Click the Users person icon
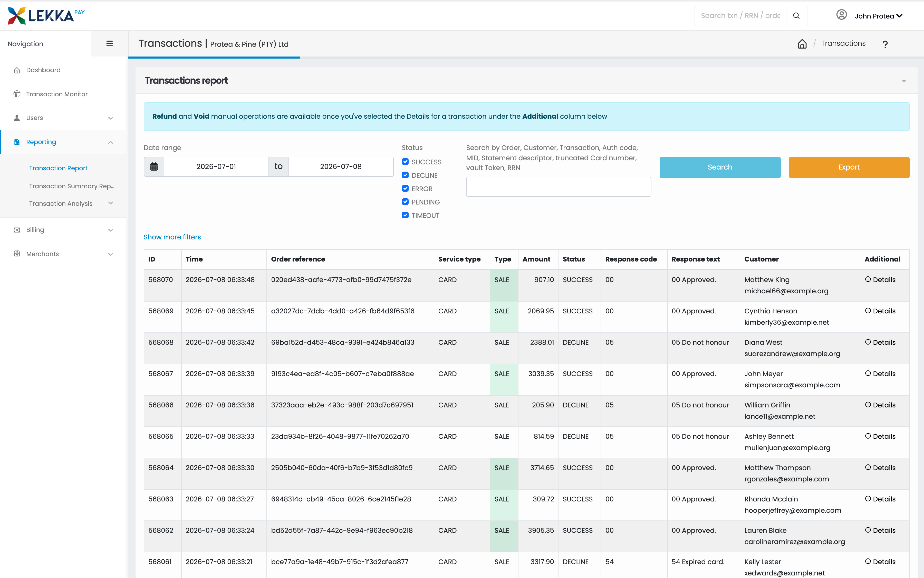Image resolution: width=924 pixels, height=578 pixels. [x=17, y=118]
